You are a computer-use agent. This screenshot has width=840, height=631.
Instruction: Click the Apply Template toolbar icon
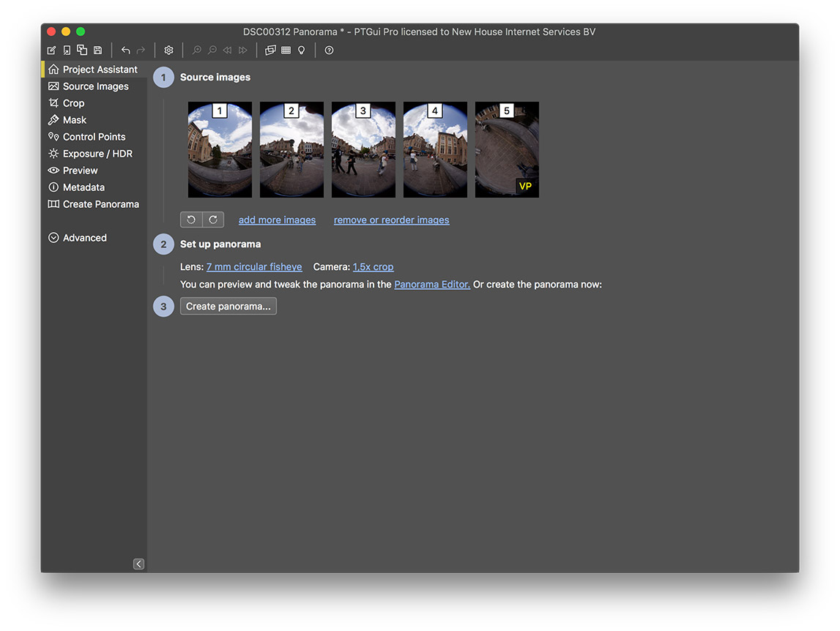pos(82,50)
